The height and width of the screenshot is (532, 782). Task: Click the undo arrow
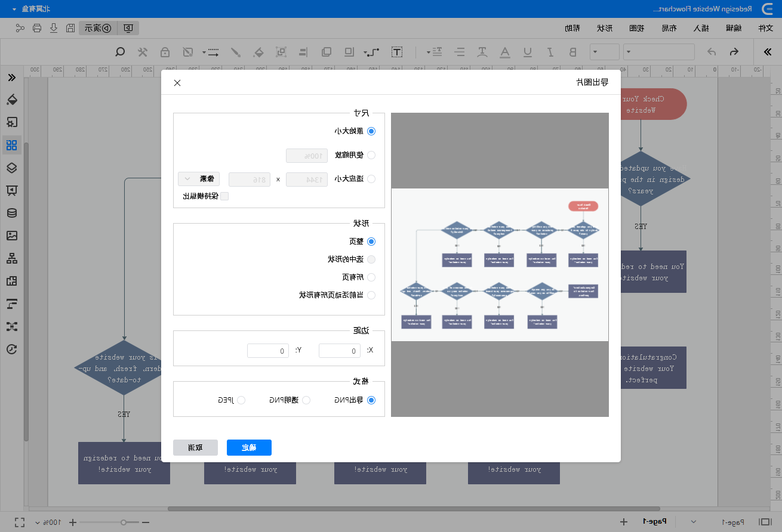coord(734,52)
